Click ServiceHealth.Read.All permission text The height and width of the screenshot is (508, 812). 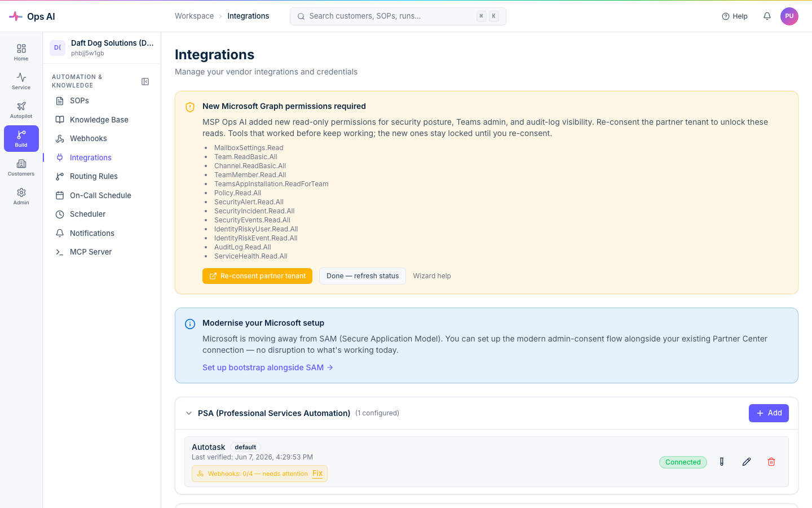251,256
